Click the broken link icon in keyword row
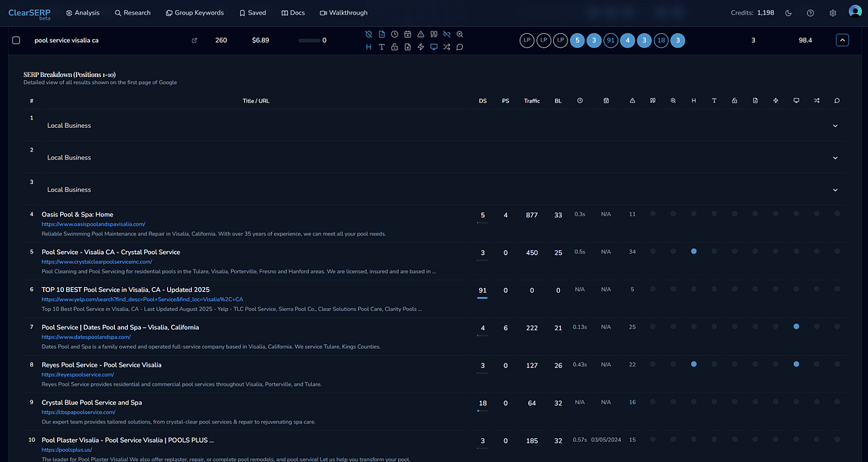The width and height of the screenshot is (868, 462). [x=447, y=35]
